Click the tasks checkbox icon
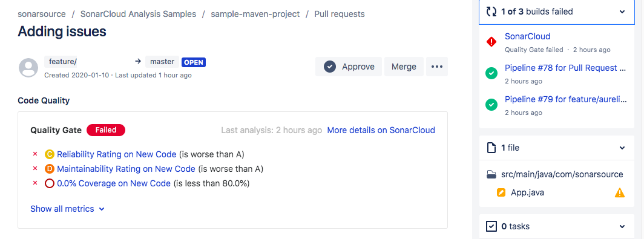 coord(491,226)
